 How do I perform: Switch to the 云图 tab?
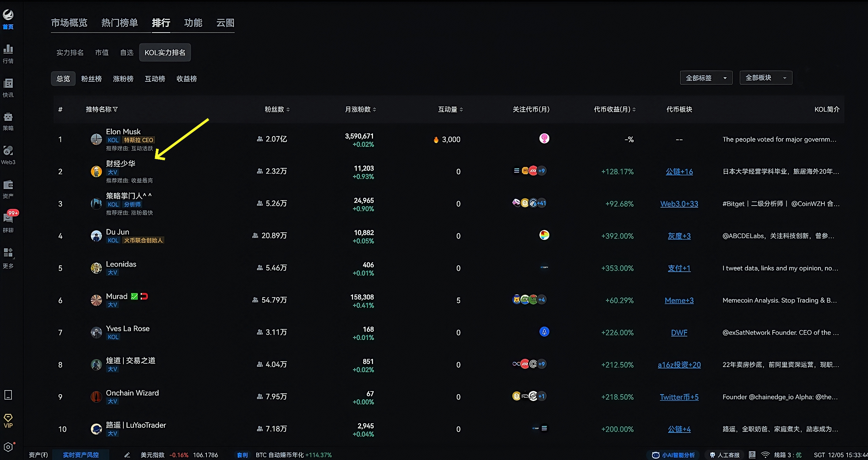(225, 23)
